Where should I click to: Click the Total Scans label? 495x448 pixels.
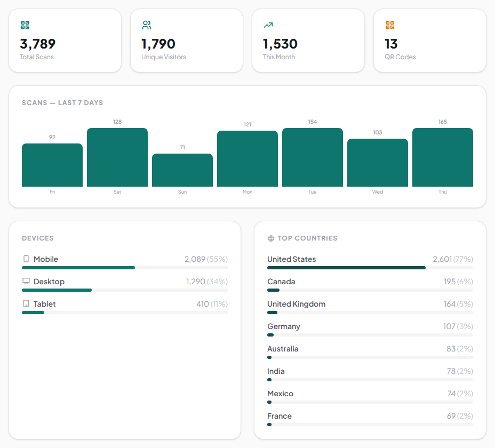[x=37, y=57]
